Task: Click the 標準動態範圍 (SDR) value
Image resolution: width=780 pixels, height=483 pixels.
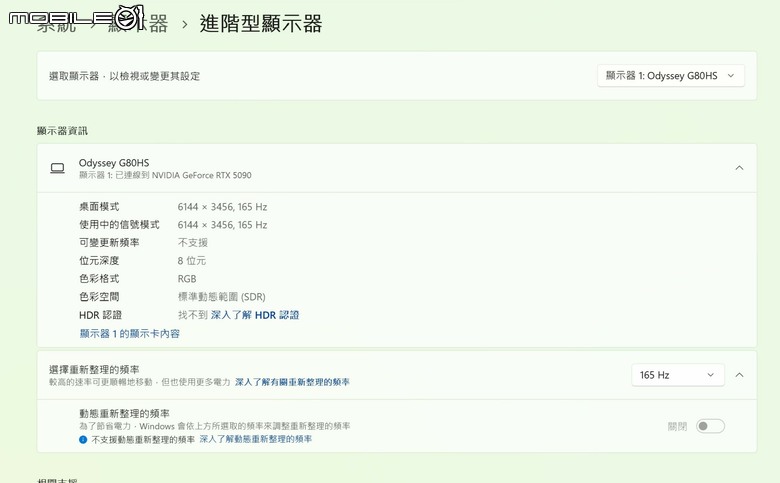Action: [x=221, y=297]
